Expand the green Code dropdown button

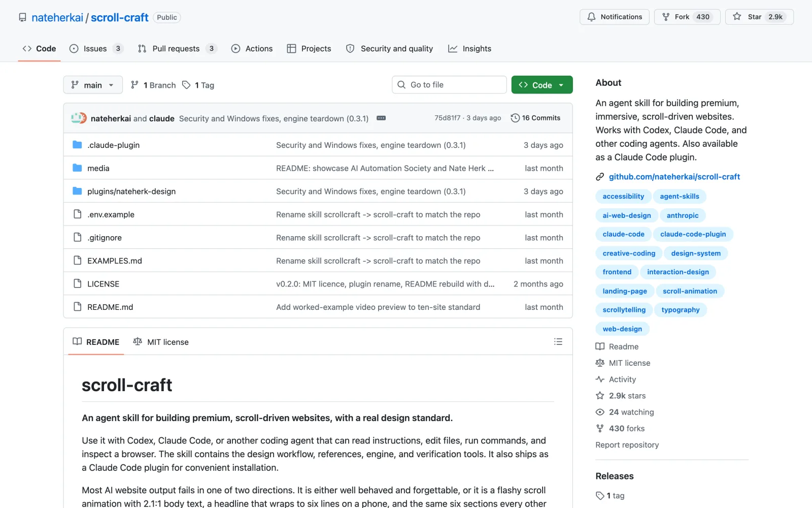coord(542,85)
